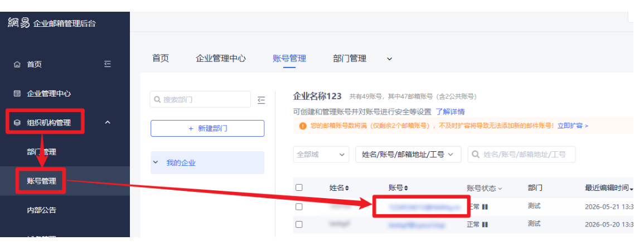
Task: Collapse the 我的企业 tree chevron
Action: (x=156, y=162)
